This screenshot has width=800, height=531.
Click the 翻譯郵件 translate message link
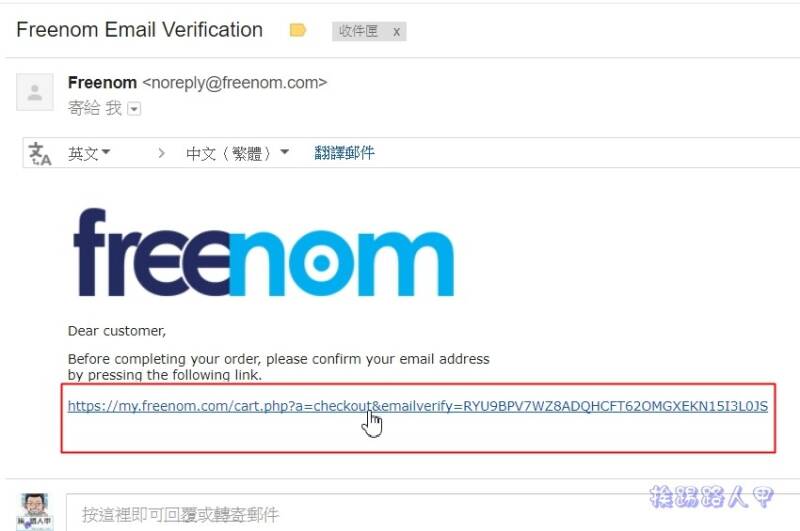[x=344, y=153]
